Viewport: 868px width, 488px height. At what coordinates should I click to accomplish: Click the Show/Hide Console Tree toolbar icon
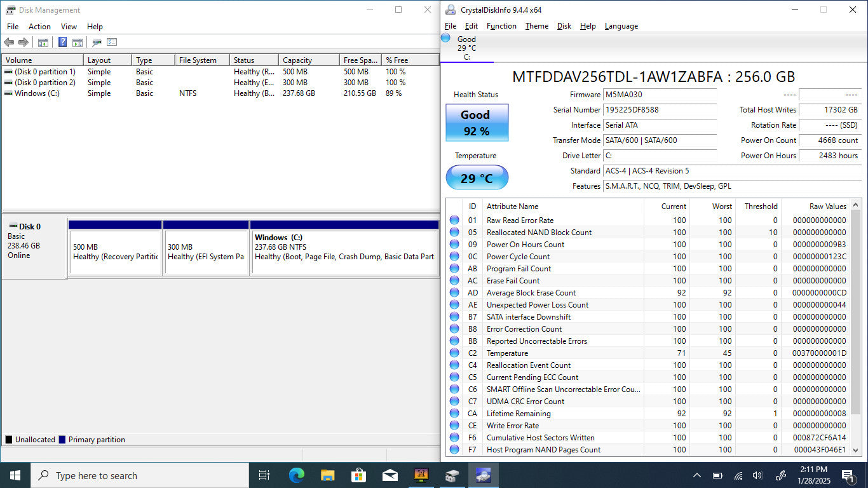click(43, 43)
